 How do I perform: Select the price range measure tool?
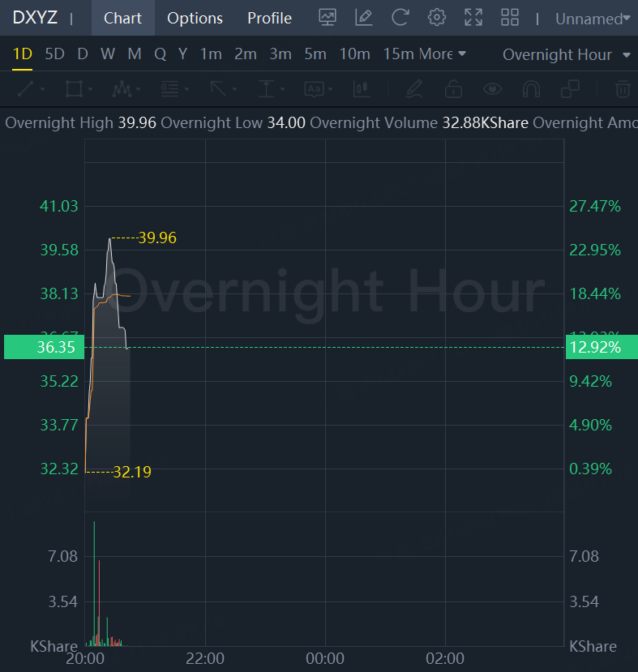click(x=266, y=89)
